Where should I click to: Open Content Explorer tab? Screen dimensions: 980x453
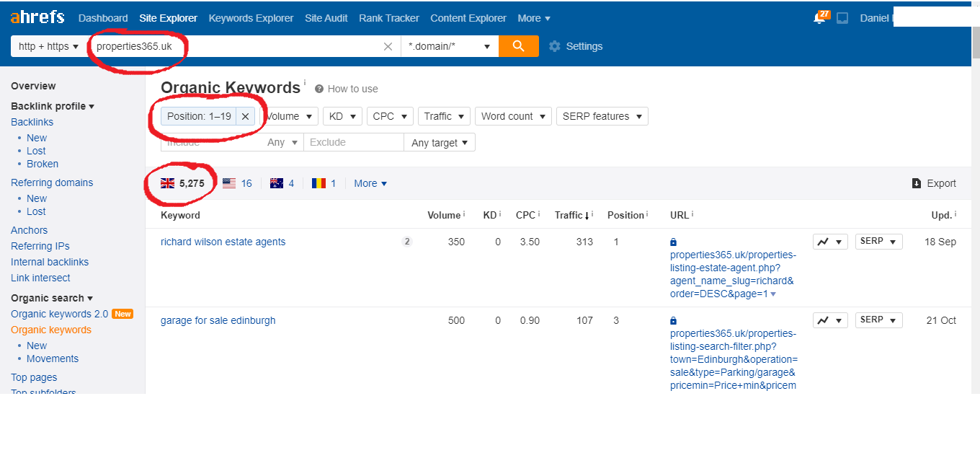point(468,18)
